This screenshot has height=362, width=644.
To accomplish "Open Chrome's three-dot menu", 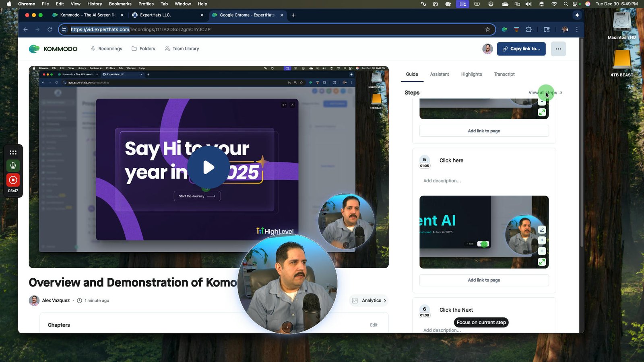I will (577, 29).
